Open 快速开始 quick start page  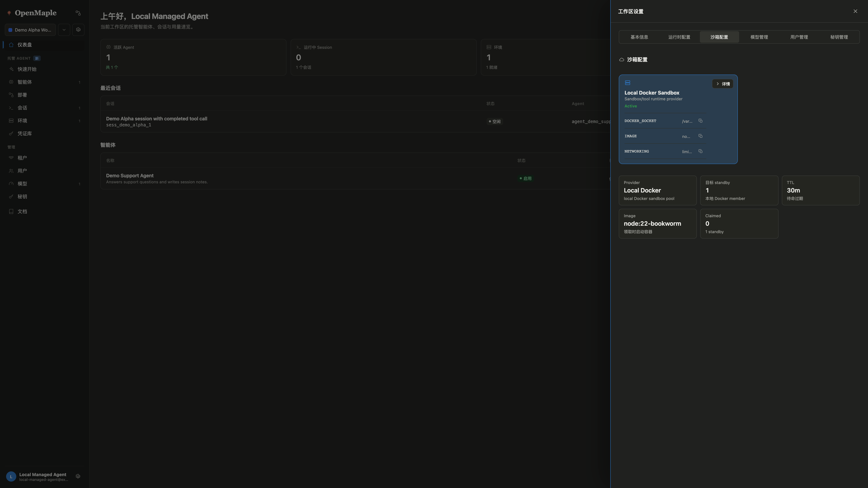tap(44, 69)
